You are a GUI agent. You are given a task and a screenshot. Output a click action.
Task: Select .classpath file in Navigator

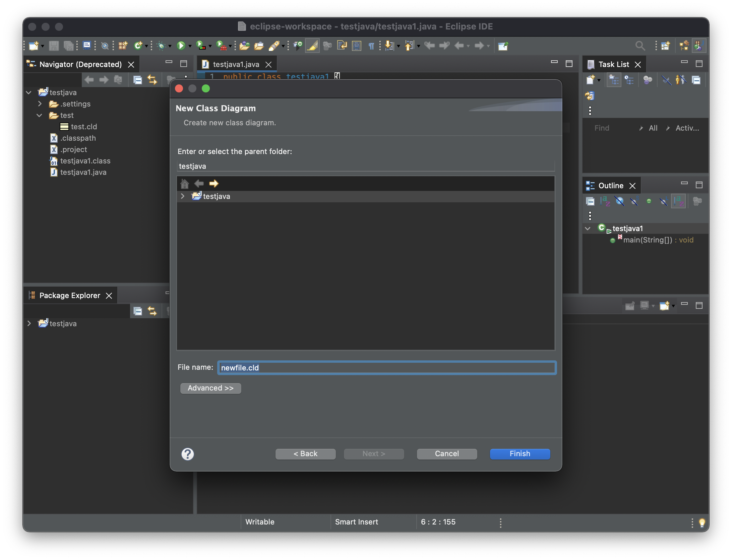(73, 138)
